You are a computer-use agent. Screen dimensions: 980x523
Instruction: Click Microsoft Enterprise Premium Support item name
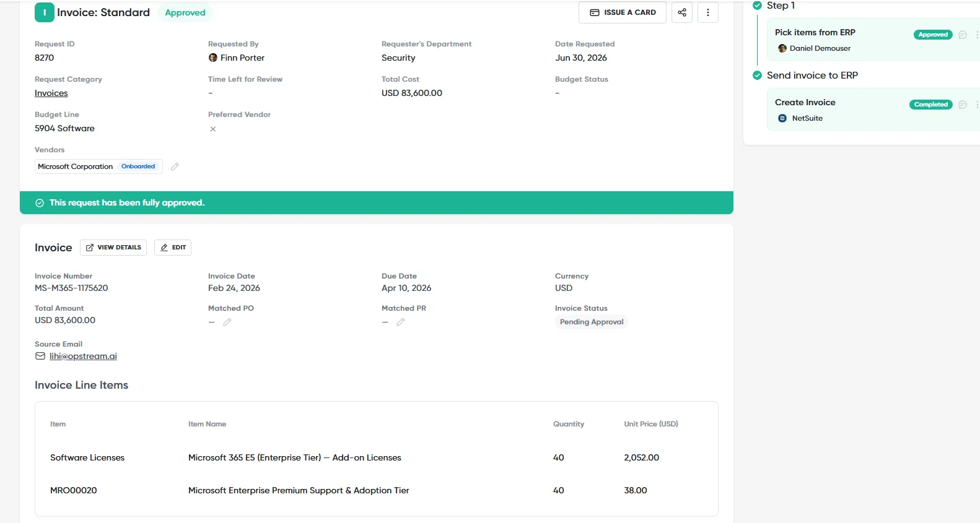[x=299, y=490]
